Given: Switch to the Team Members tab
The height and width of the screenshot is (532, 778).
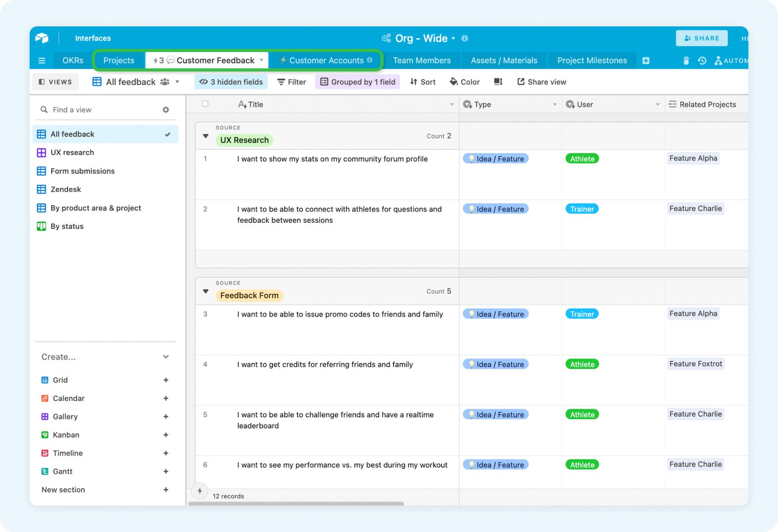Looking at the screenshot, I should (x=422, y=60).
